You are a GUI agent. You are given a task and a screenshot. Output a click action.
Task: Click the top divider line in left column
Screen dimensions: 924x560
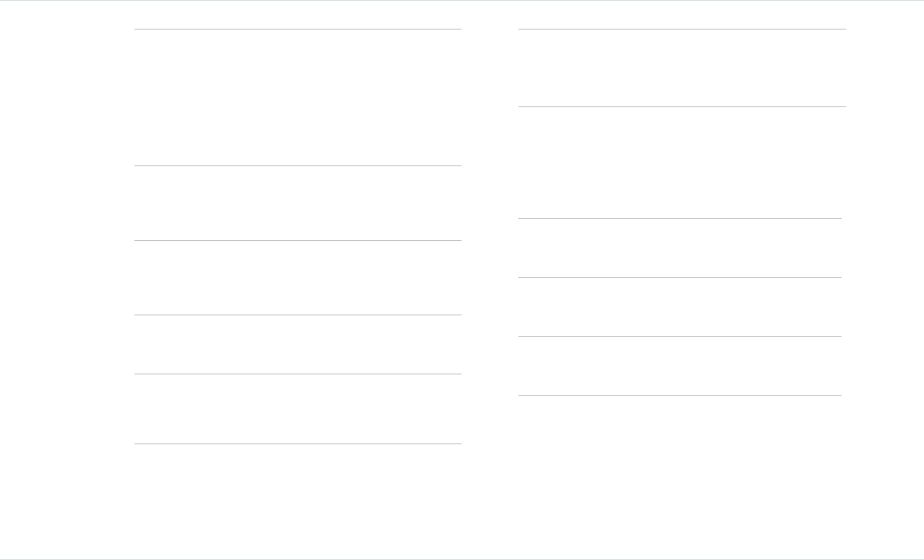click(x=298, y=30)
